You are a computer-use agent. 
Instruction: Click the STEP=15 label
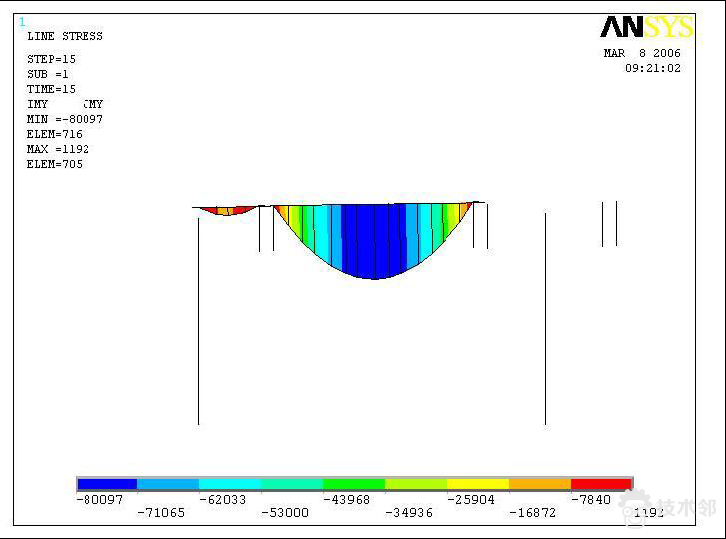click(x=51, y=59)
